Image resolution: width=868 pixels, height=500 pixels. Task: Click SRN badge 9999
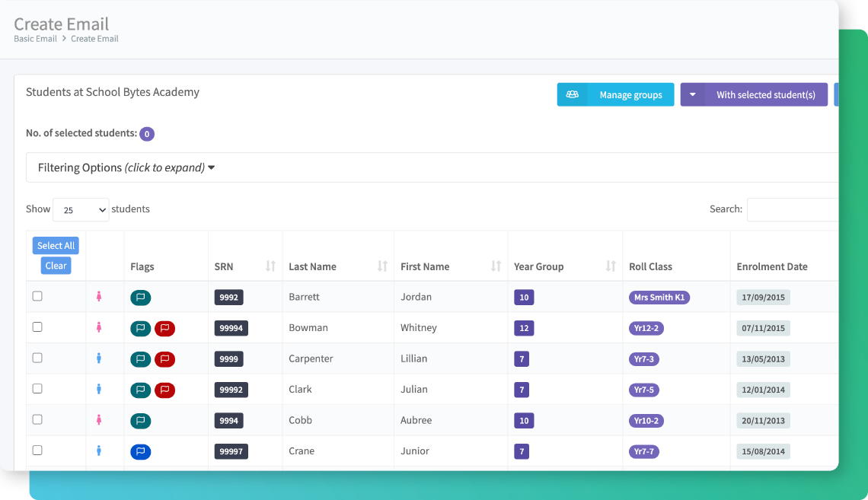click(x=228, y=359)
